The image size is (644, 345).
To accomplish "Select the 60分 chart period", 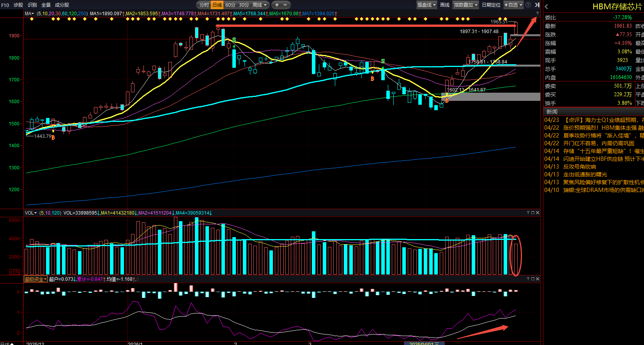I will [x=230, y=5].
